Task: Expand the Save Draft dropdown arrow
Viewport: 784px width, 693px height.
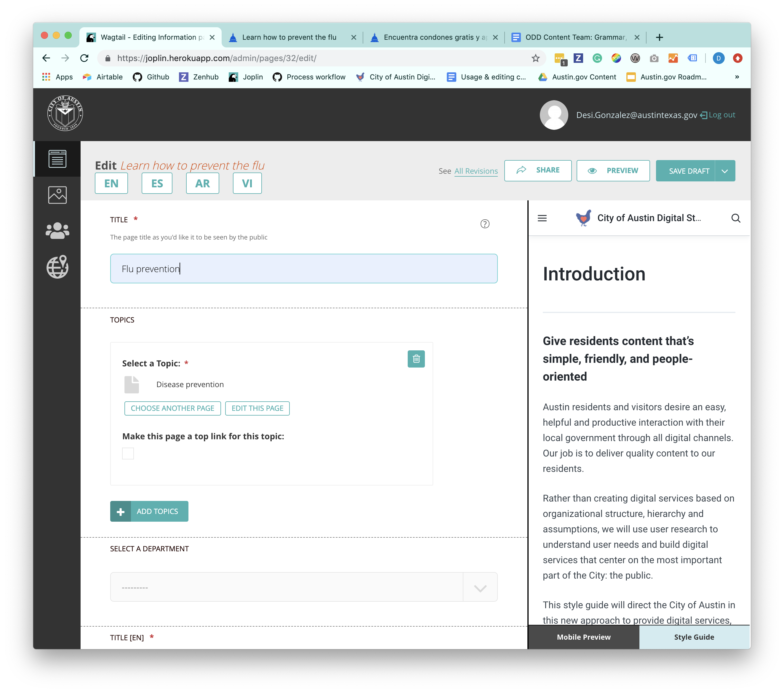Action: [725, 170]
